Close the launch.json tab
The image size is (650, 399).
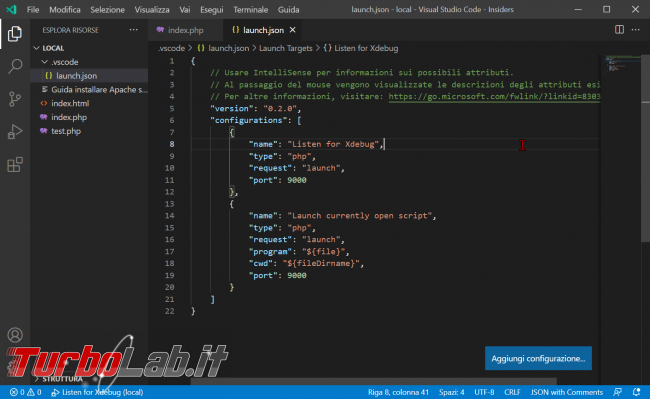[293, 30]
